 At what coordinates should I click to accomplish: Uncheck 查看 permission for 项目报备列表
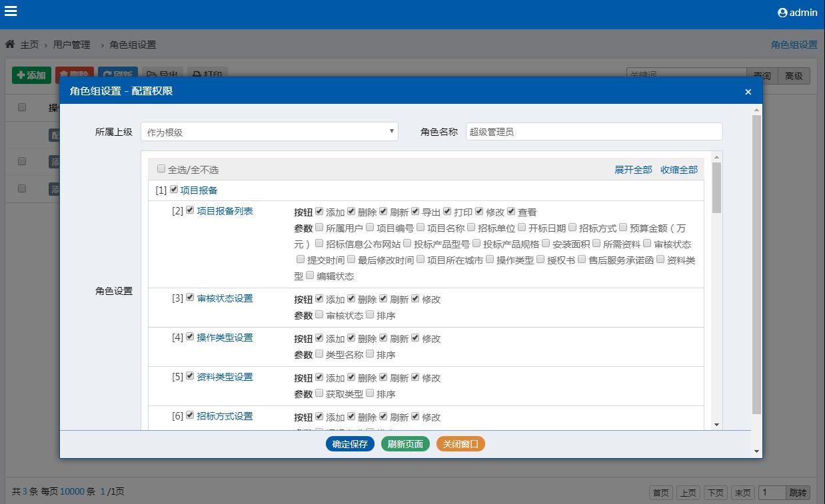[x=511, y=212]
